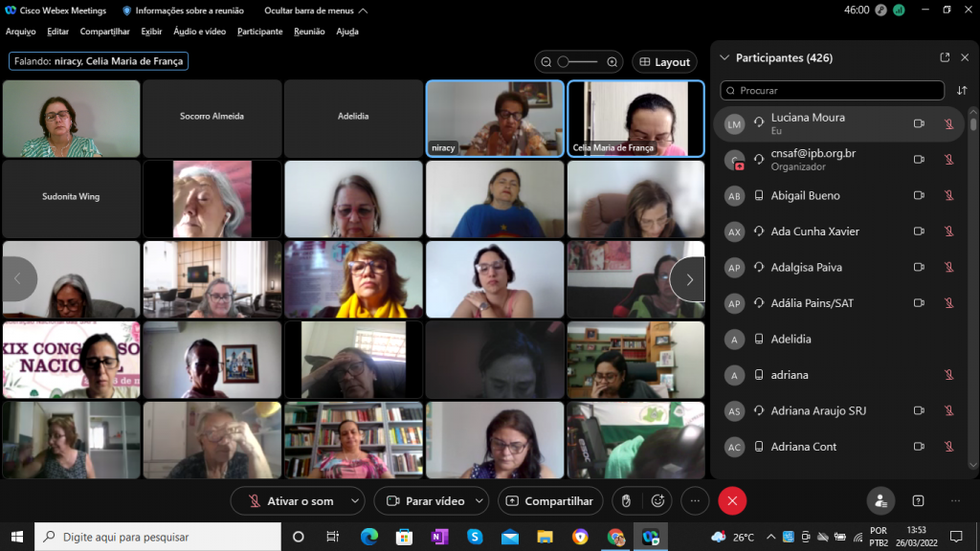Open the Áudio e vídeo menu
Image resolution: width=980 pixels, height=551 pixels.
click(x=199, y=32)
